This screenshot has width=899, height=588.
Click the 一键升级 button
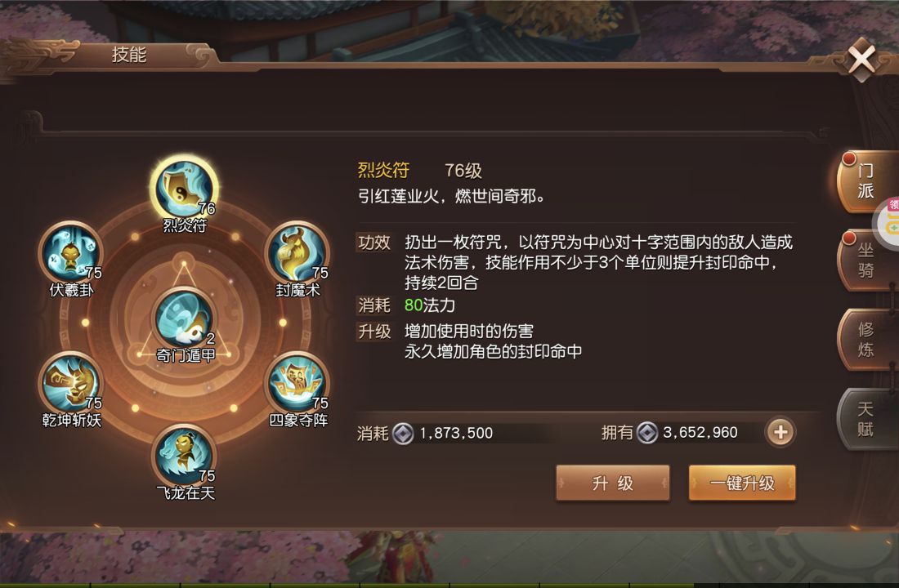(x=742, y=483)
